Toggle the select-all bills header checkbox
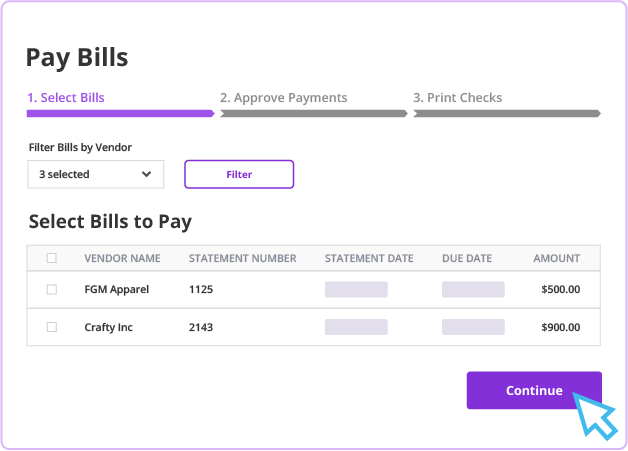 pyautogui.click(x=52, y=258)
